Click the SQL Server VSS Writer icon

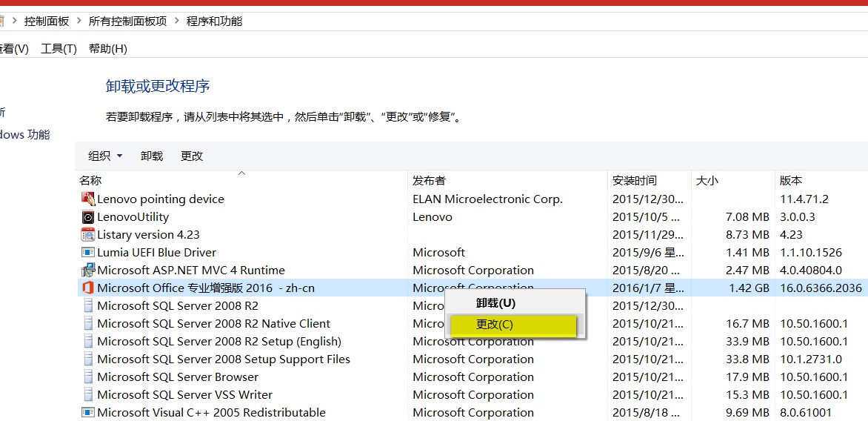point(88,394)
